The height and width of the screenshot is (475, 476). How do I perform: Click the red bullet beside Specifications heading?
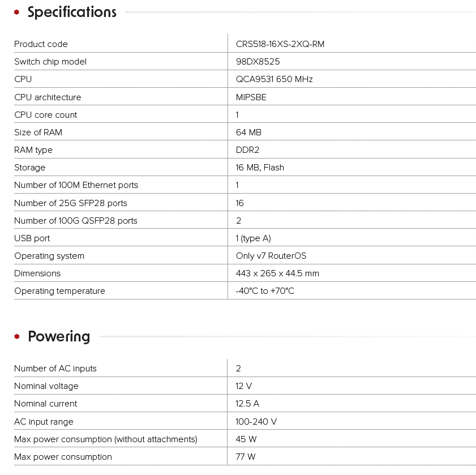[x=17, y=12]
